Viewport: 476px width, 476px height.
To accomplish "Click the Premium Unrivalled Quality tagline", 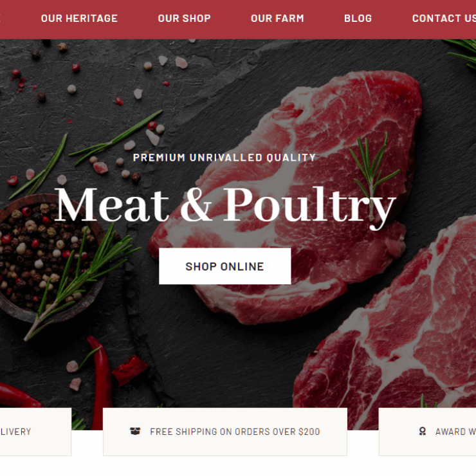I will pos(224,158).
